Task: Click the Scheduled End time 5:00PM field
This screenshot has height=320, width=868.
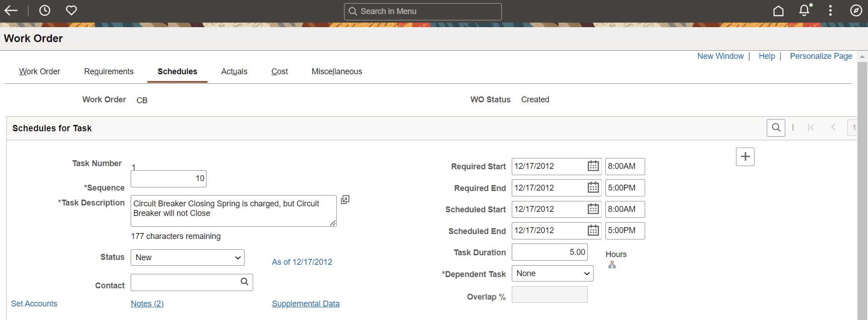Action: [625, 230]
